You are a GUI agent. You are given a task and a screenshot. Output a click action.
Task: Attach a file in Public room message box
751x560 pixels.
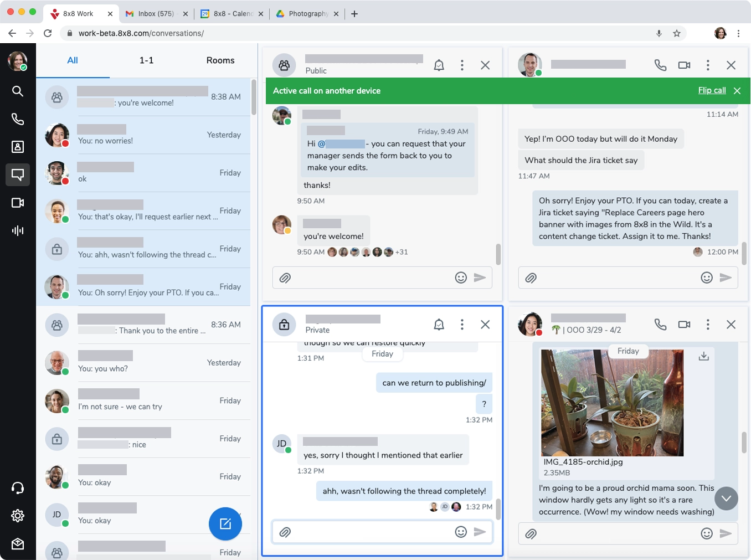(285, 278)
